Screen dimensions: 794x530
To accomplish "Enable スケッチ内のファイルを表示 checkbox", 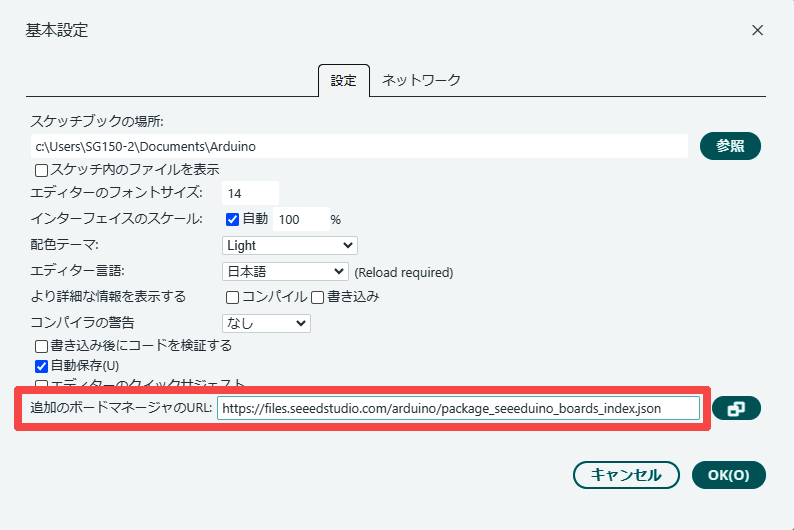I will tap(42, 170).
